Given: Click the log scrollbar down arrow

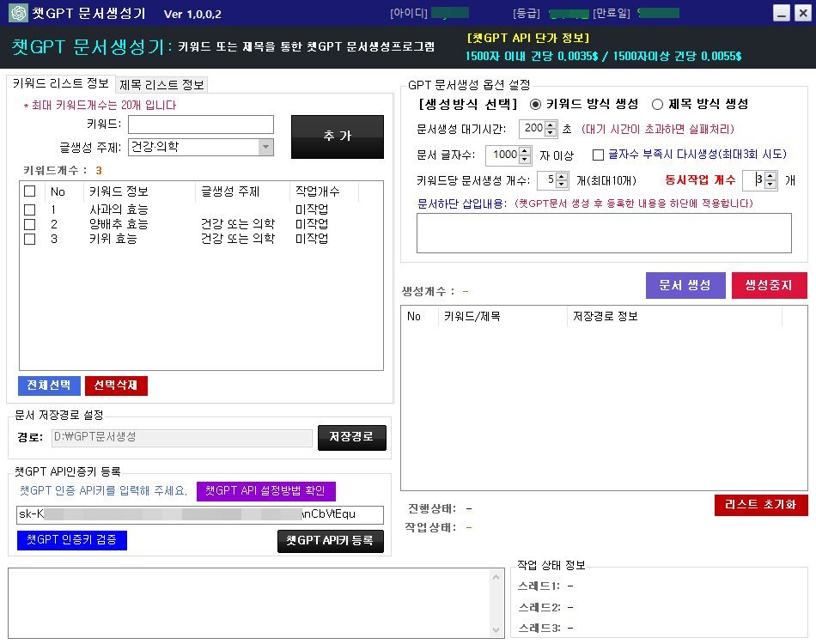Looking at the screenshot, I should click(x=496, y=630).
